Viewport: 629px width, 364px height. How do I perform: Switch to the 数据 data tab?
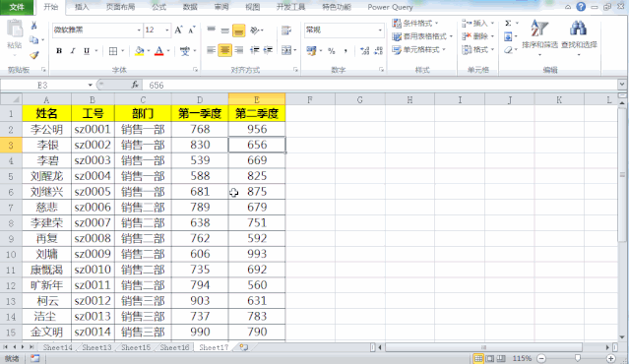190,7
